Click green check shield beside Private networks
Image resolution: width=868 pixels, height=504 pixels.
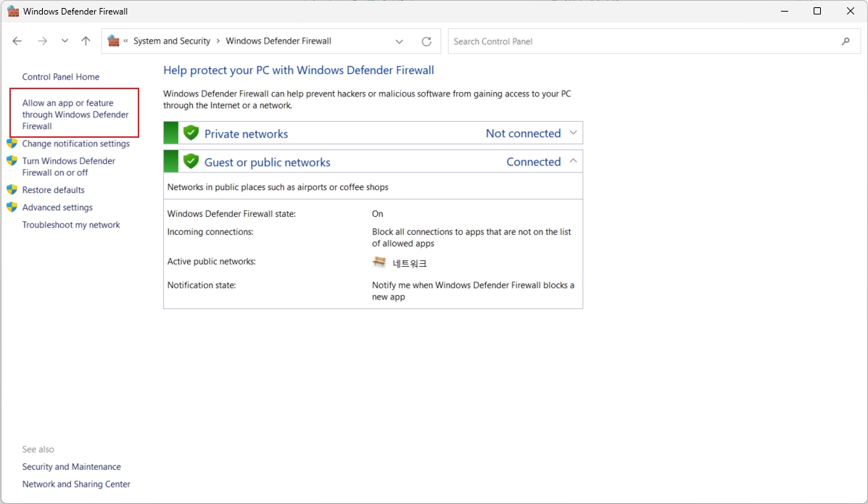191,133
